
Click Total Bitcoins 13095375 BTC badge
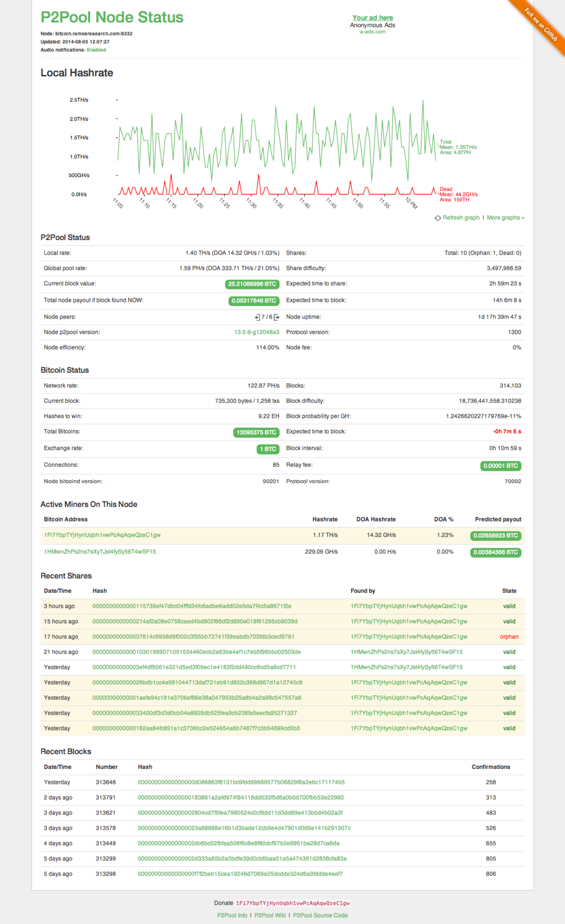tap(256, 432)
